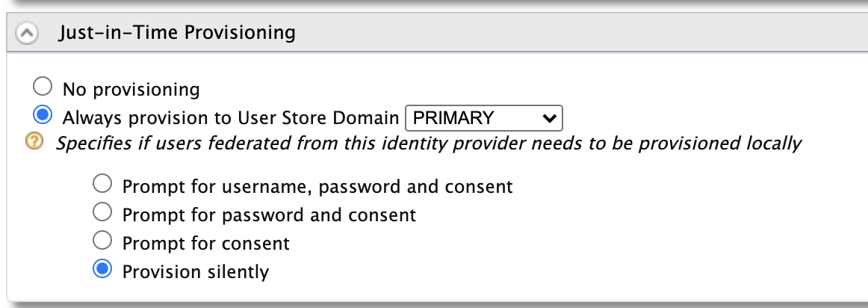This screenshot has width=868, height=308.
Task: Click the Provision silently label text
Action: point(195,271)
